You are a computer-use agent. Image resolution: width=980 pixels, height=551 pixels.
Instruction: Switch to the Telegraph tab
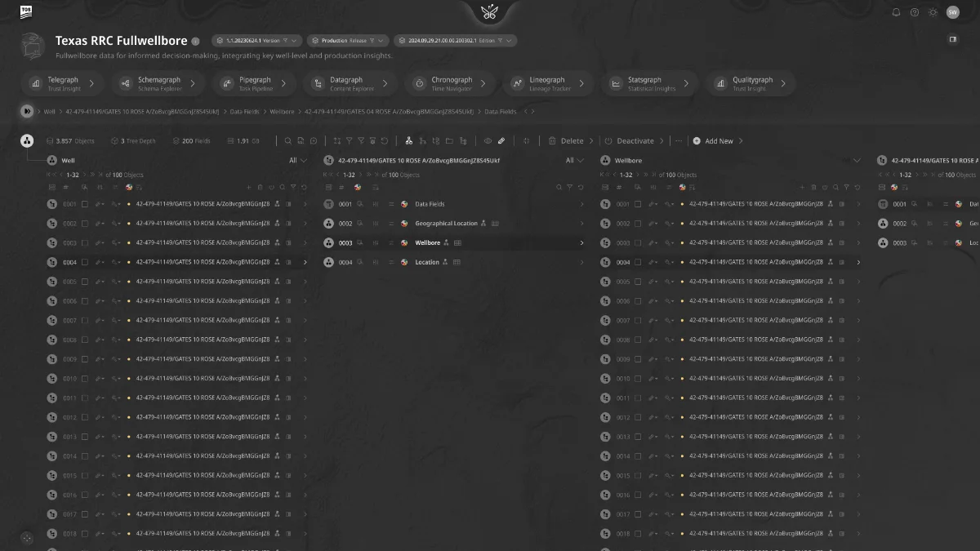click(x=63, y=83)
